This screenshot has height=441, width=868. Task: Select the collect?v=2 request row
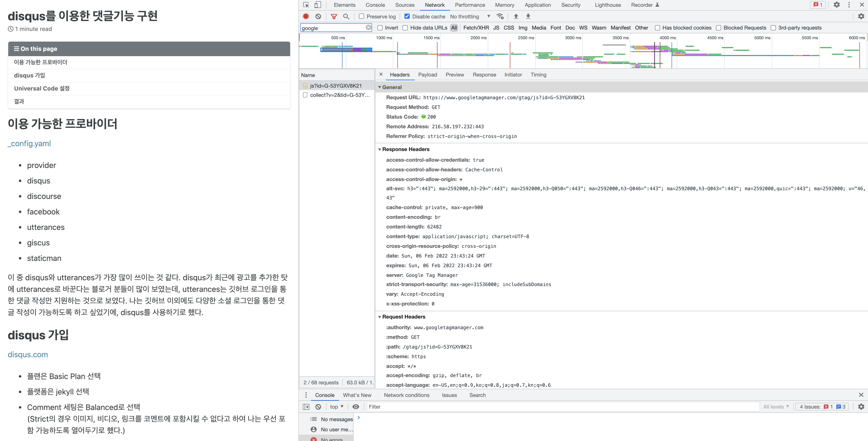click(x=339, y=95)
